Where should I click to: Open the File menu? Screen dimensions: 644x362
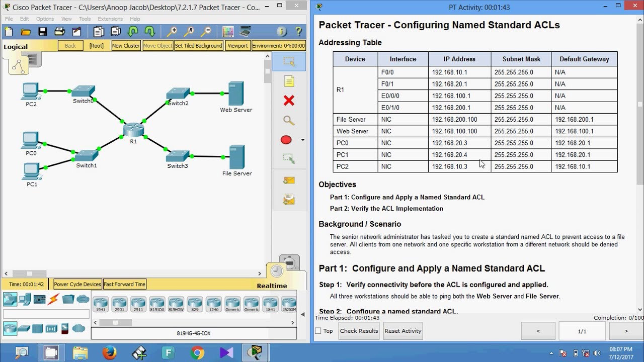(9, 19)
